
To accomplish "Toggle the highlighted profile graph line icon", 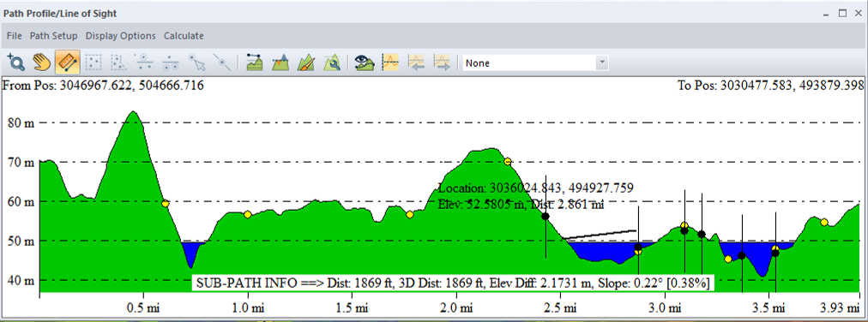I will (391, 63).
